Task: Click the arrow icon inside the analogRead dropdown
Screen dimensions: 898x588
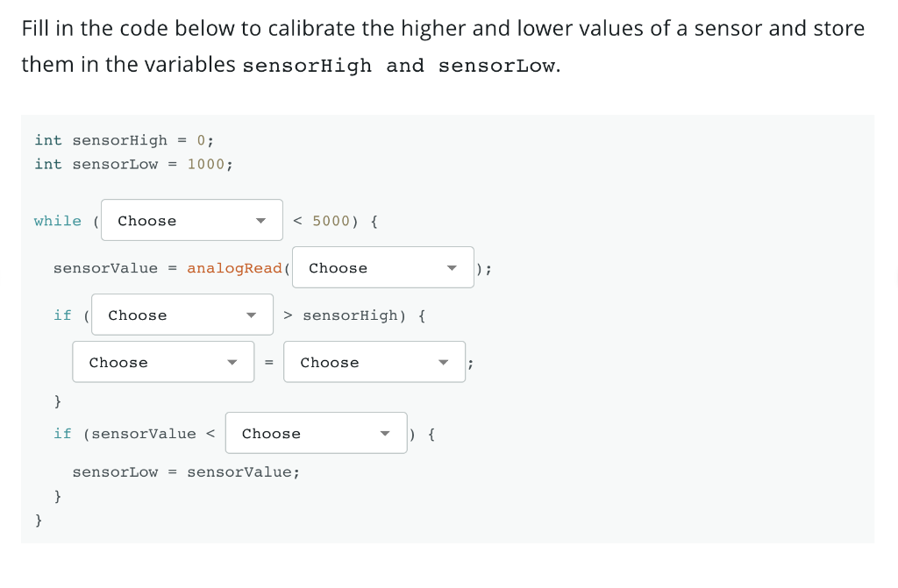Action: tap(452, 267)
